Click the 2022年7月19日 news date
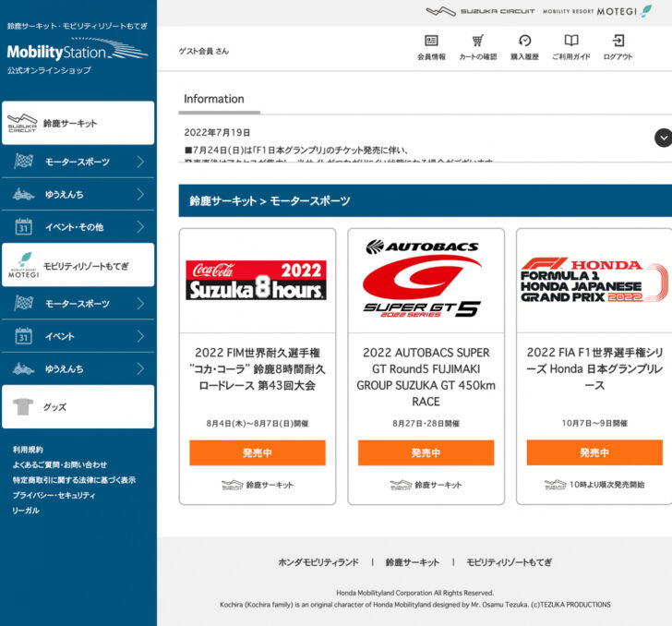 pos(217,132)
